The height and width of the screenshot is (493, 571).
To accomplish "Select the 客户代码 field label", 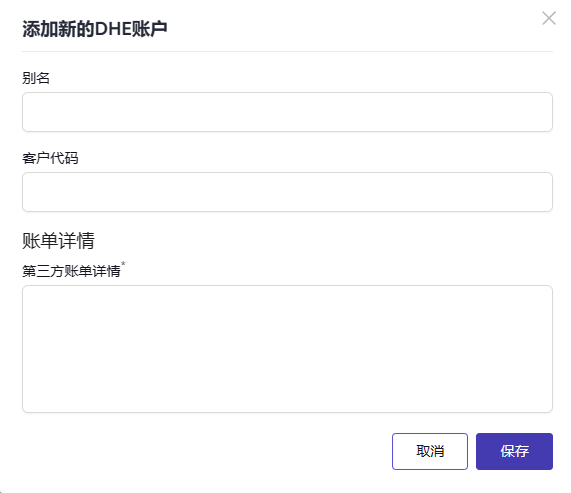I will click(x=50, y=158).
